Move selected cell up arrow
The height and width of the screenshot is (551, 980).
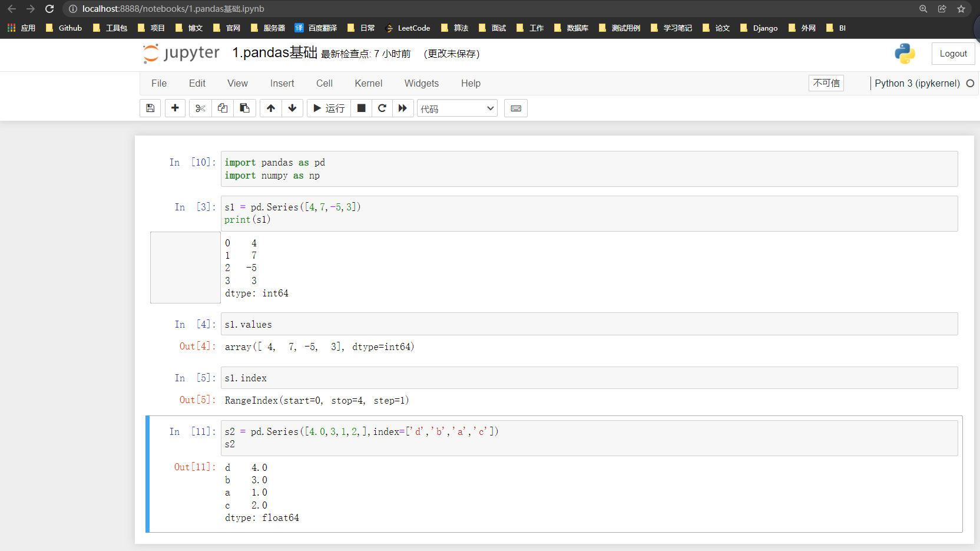coord(271,108)
